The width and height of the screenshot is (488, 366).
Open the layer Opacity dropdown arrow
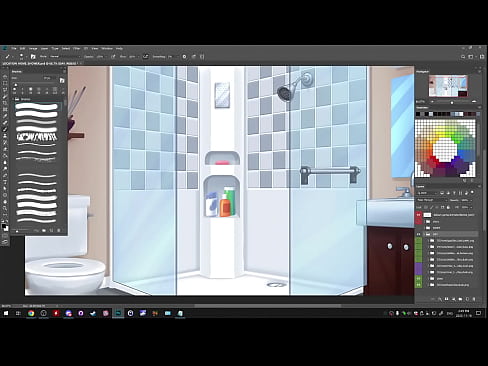[x=471, y=200]
